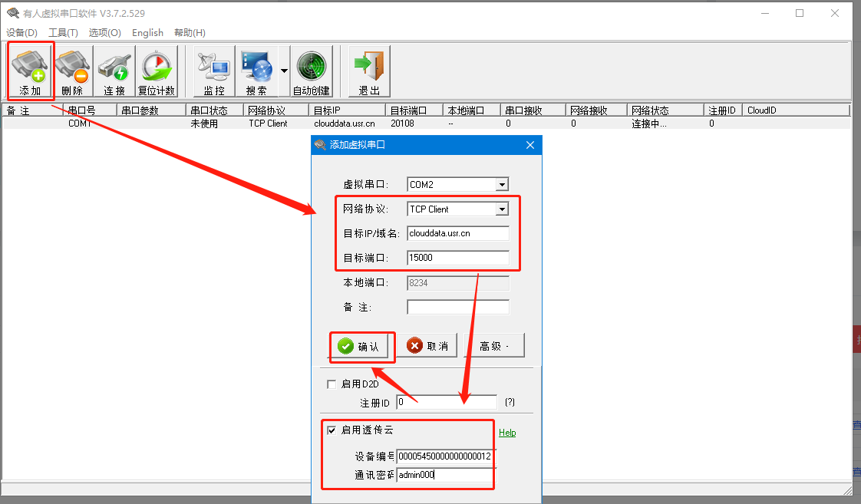Click the 退出 (Exit) toolbar icon
This screenshot has width=861, height=504.
(369, 71)
